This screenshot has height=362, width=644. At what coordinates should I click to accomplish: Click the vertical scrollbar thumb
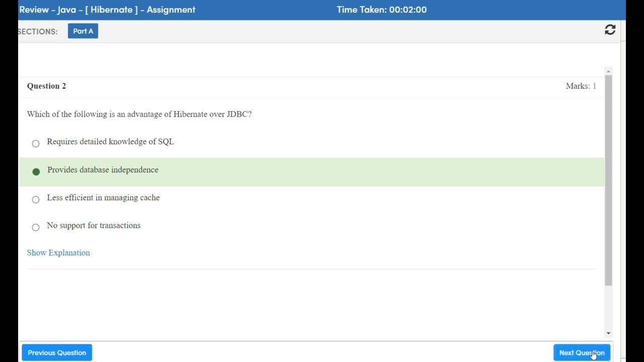[x=608, y=180]
